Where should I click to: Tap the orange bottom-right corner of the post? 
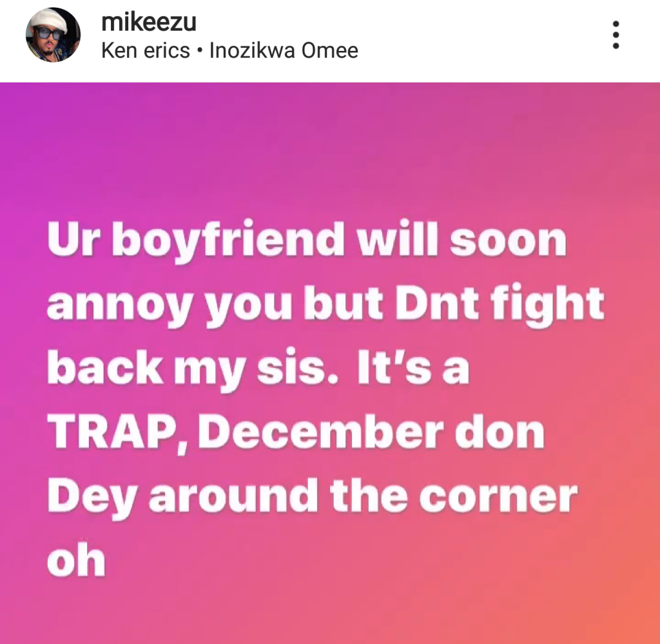pos(632,619)
